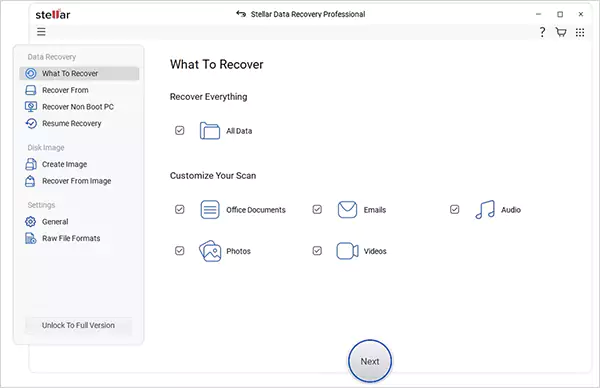Toggle the Videos checkbox

(x=317, y=251)
